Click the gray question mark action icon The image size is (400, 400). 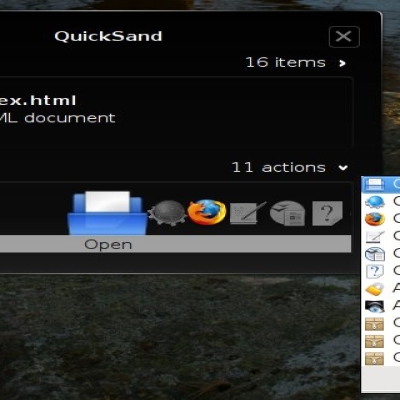point(327,213)
